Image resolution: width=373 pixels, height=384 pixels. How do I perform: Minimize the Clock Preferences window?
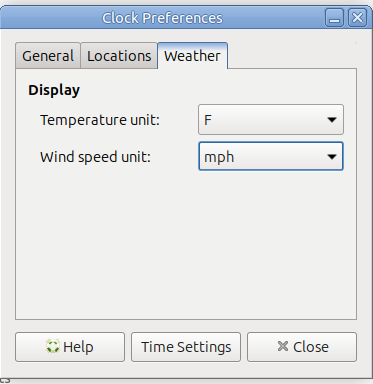(x=335, y=18)
